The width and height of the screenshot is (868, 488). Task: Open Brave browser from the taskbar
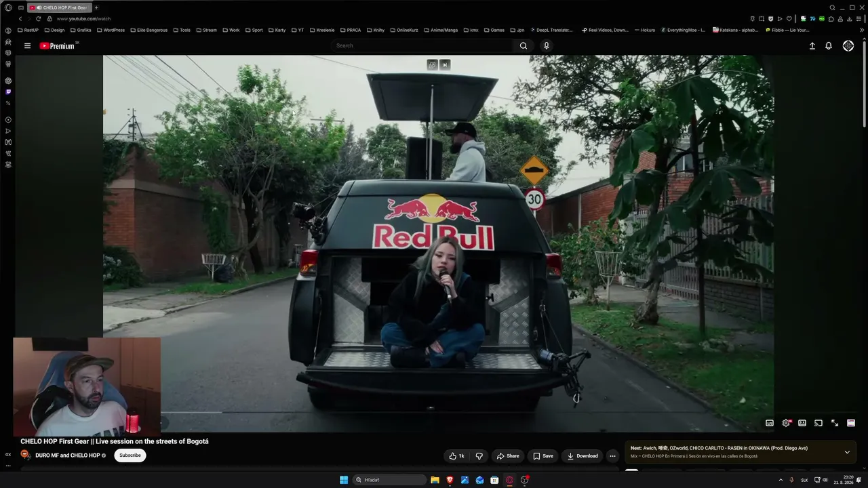pos(450,480)
